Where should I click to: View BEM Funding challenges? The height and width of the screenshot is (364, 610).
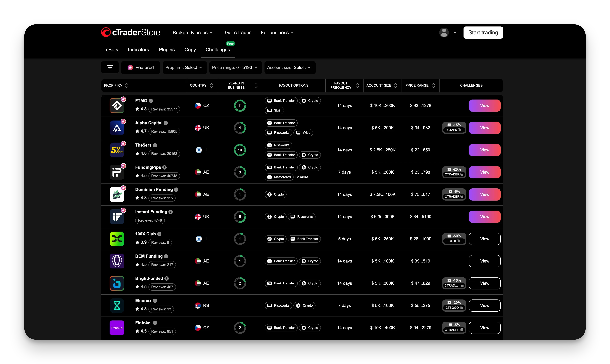click(484, 261)
